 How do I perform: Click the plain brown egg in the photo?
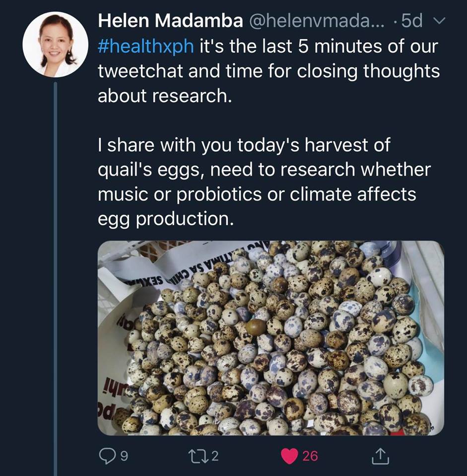pyautogui.click(x=256, y=327)
